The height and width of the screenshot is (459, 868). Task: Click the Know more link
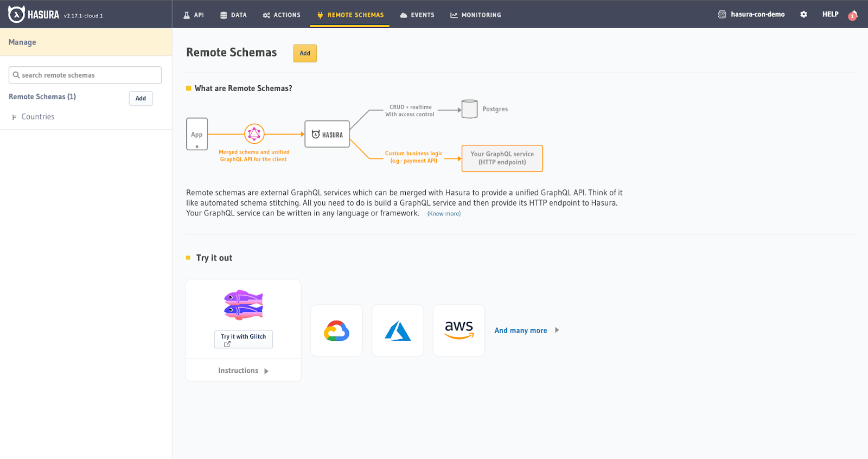(x=444, y=214)
